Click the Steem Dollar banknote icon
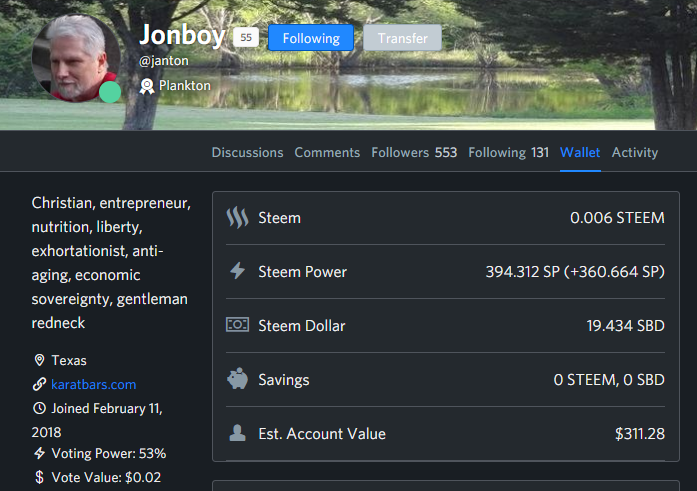 [x=237, y=325]
